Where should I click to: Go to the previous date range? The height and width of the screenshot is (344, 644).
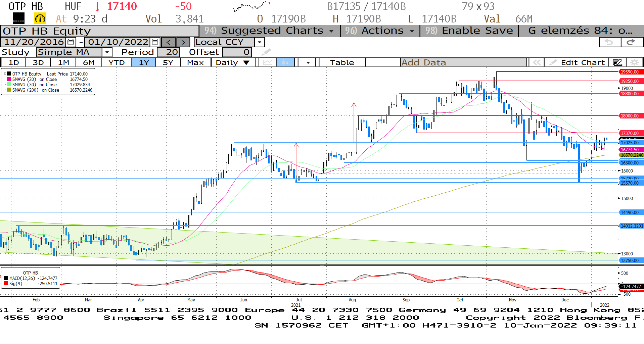click(169, 42)
